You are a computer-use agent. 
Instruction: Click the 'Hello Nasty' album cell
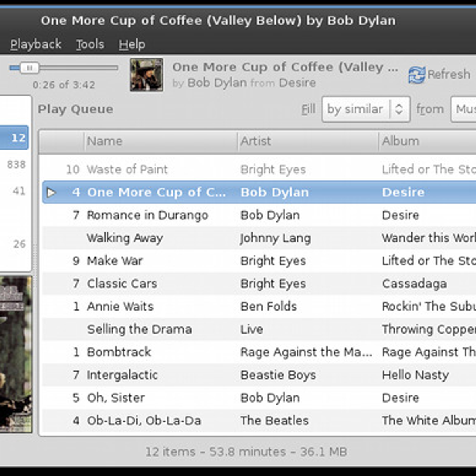415,375
